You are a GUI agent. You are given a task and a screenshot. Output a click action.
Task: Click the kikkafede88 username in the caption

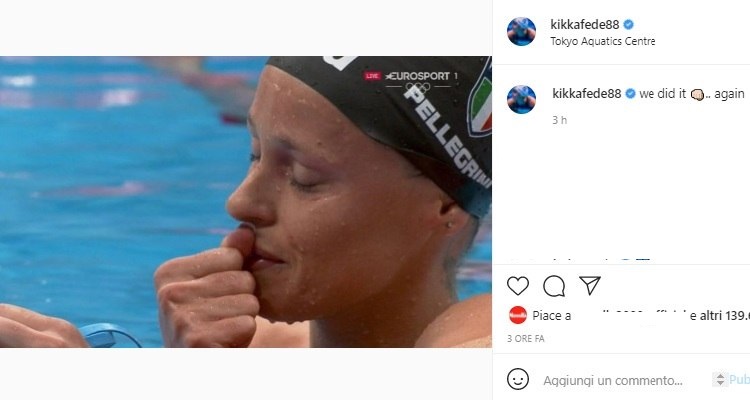click(x=587, y=94)
